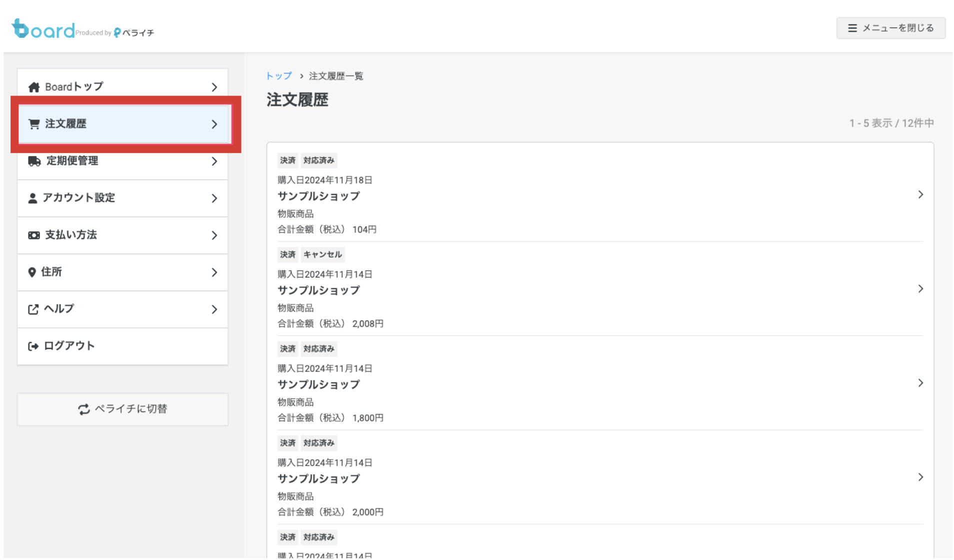Viewport: 954px width, 560px height.
Task: Expand the 104円 order chevron
Action: tap(920, 195)
